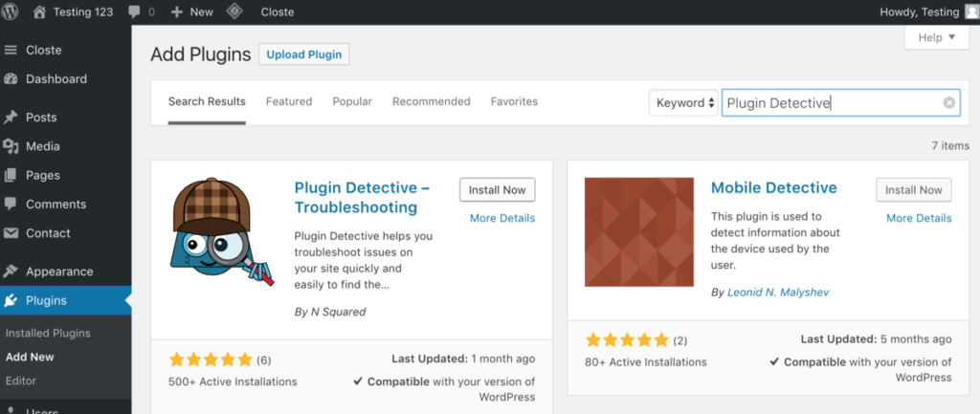Click the Appearance paintbrush icon

point(11,272)
